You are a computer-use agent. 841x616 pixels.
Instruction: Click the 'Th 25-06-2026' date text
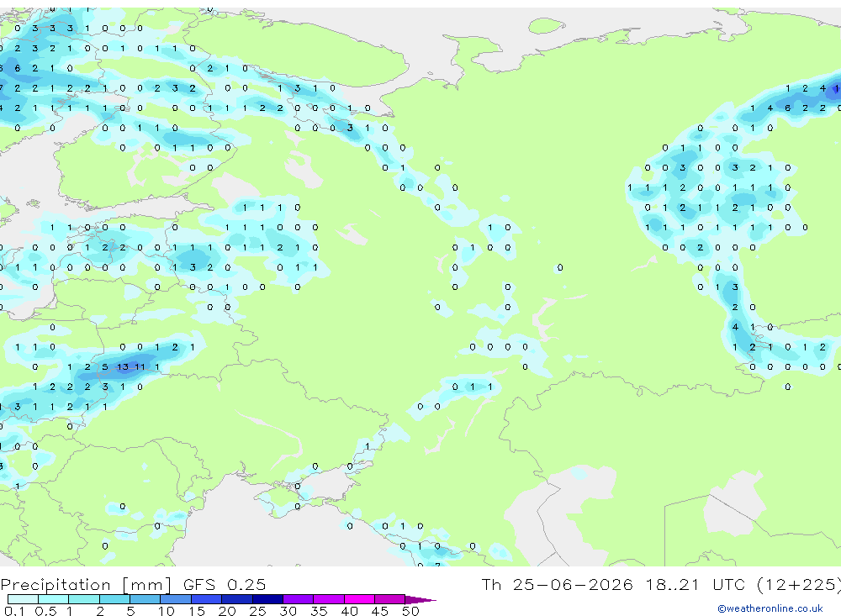(x=557, y=584)
